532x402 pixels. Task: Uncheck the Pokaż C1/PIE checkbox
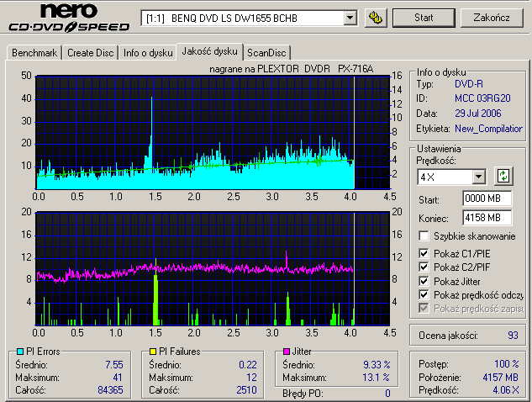pyautogui.click(x=424, y=253)
